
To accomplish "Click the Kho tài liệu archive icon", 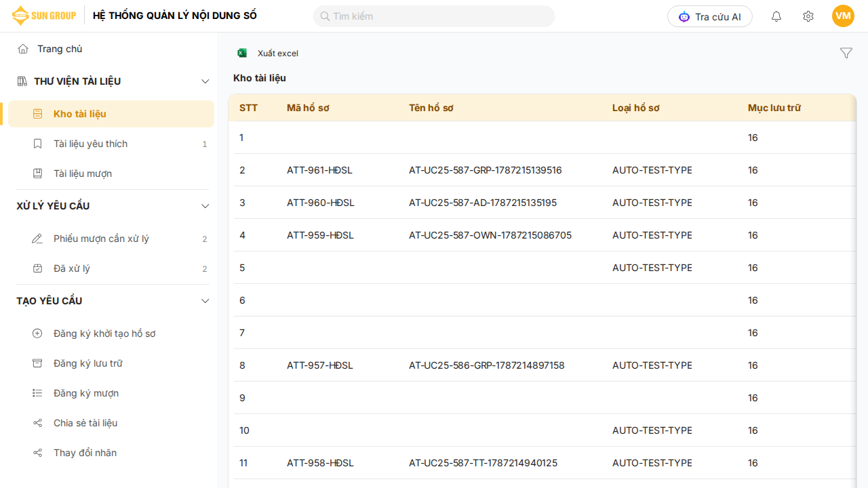I will pos(38,114).
